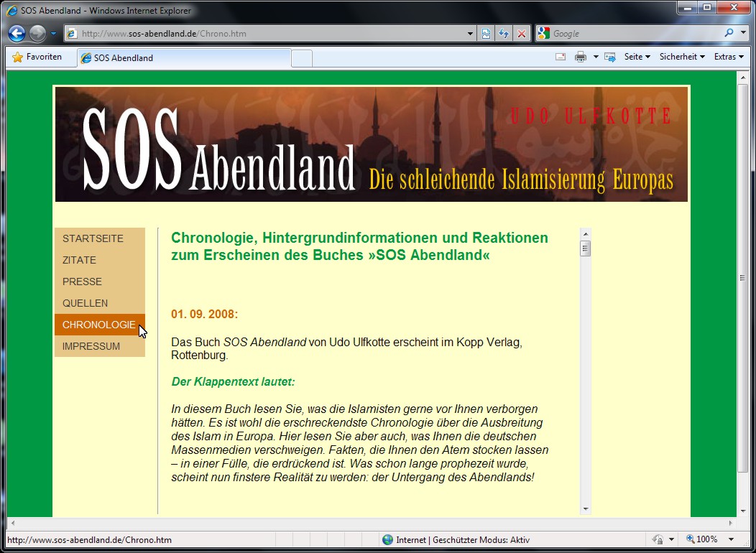
Task: Click 'Der Klappentext lautet:' heading
Action: [233, 382]
